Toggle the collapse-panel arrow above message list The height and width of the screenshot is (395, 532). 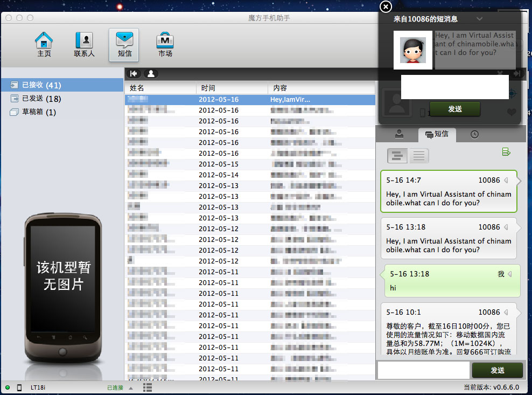coord(134,74)
